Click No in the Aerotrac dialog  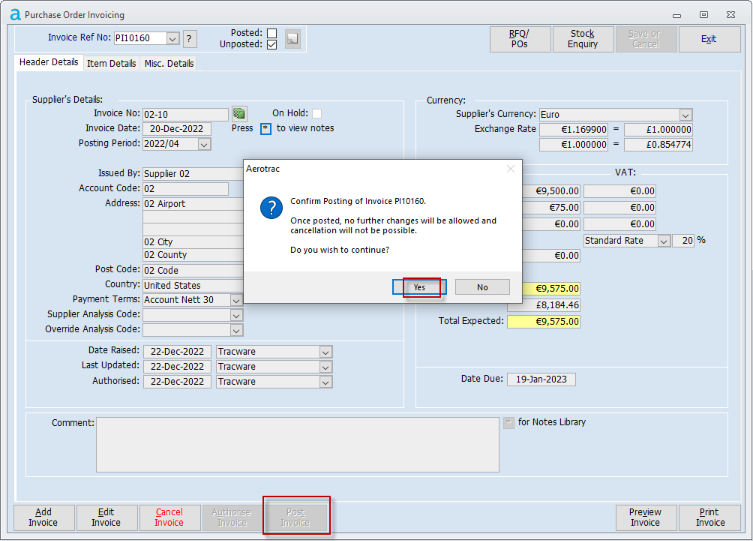pos(482,287)
